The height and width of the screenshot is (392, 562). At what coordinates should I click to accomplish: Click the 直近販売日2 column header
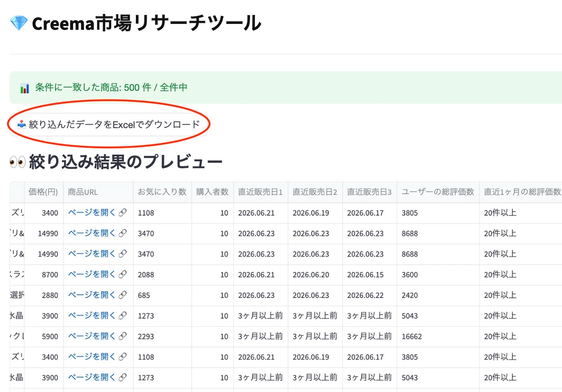click(x=315, y=192)
